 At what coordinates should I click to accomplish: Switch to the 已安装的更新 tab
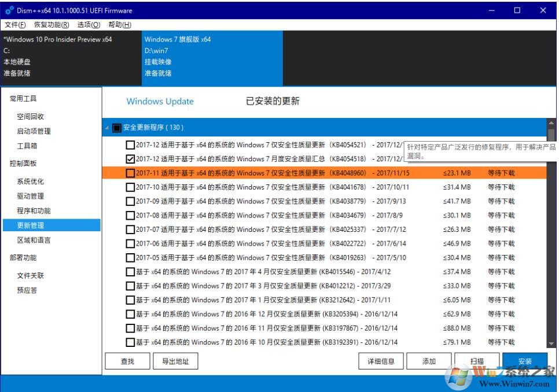coord(273,101)
